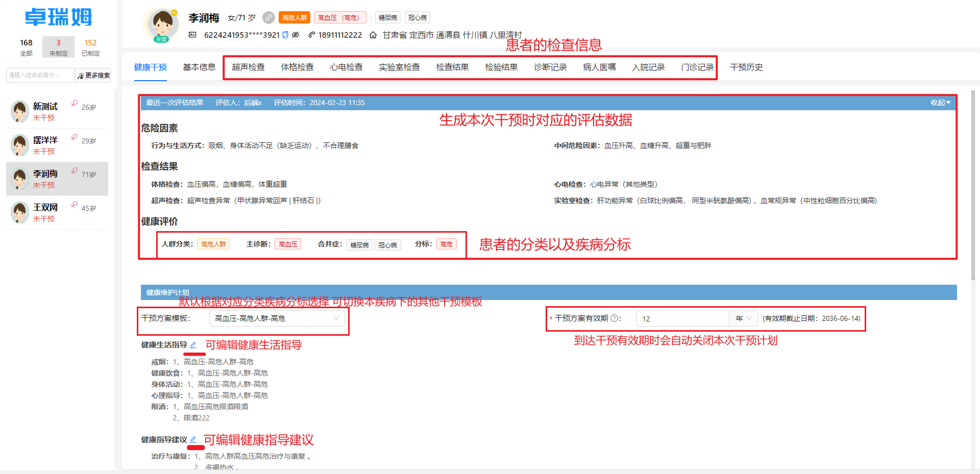Click the patient name search input
980x474 pixels.
pos(40,76)
